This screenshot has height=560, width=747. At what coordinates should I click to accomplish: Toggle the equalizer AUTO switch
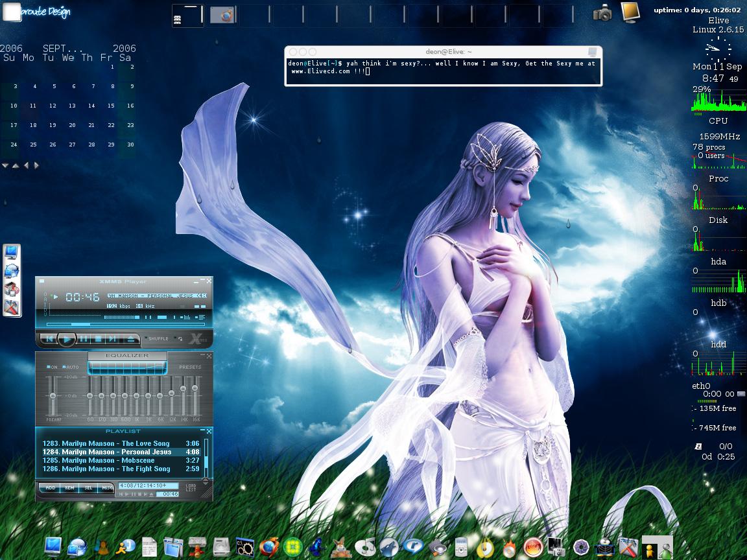pos(71,367)
